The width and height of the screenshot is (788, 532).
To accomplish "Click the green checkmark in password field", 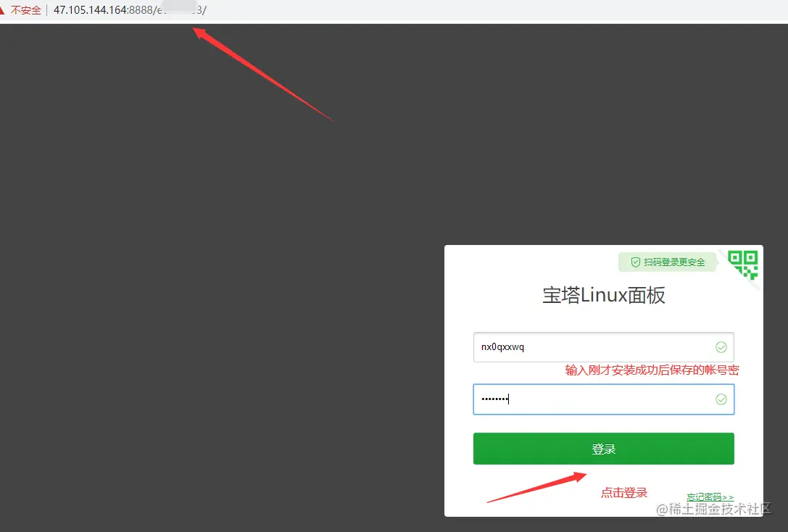I will coord(721,399).
